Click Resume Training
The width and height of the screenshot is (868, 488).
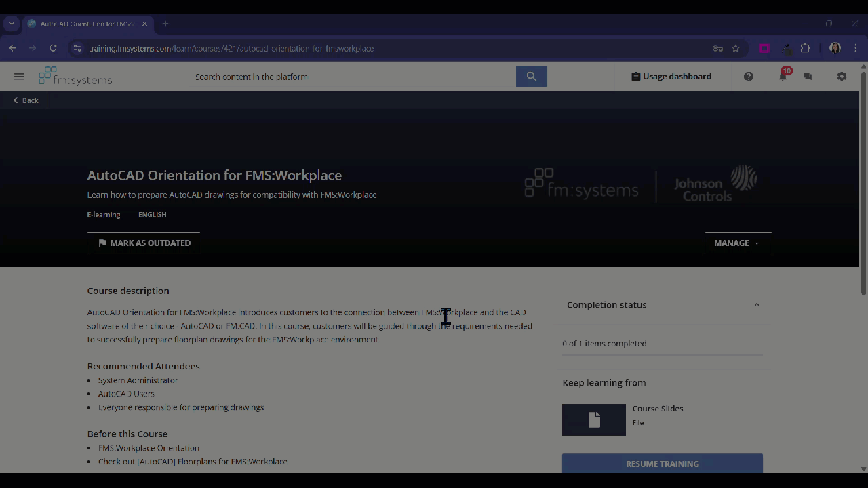(x=663, y=464)
